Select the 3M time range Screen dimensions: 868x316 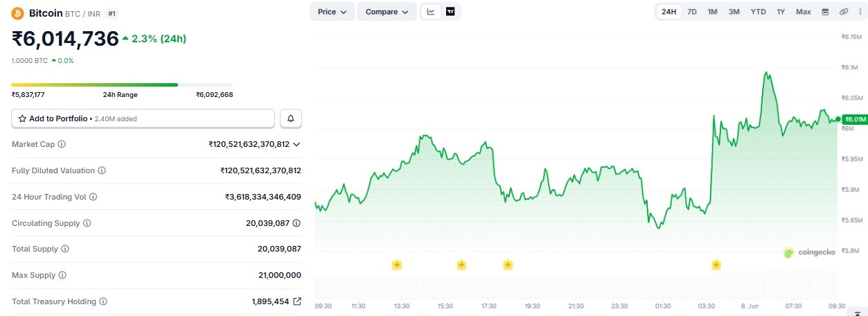coord(734,12)
